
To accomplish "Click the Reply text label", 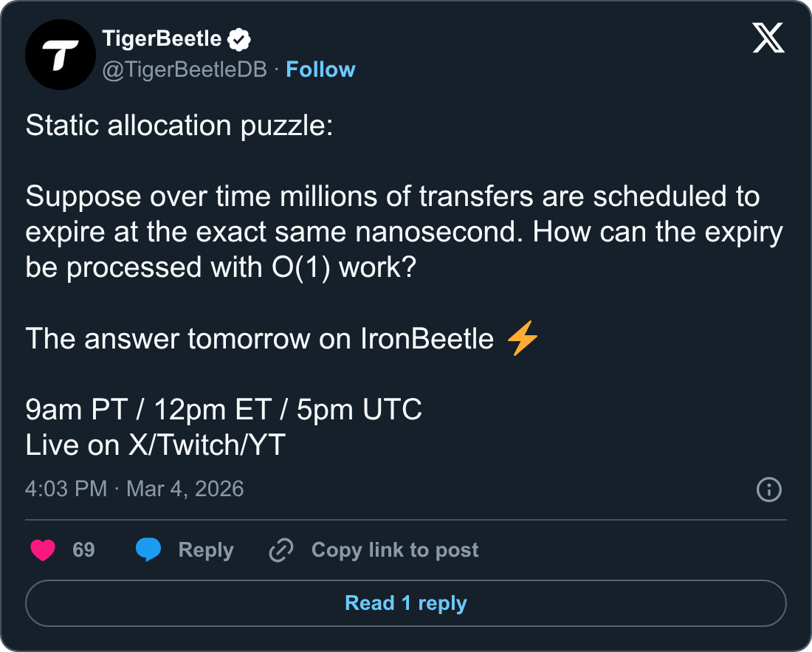I will coord(206,550).
